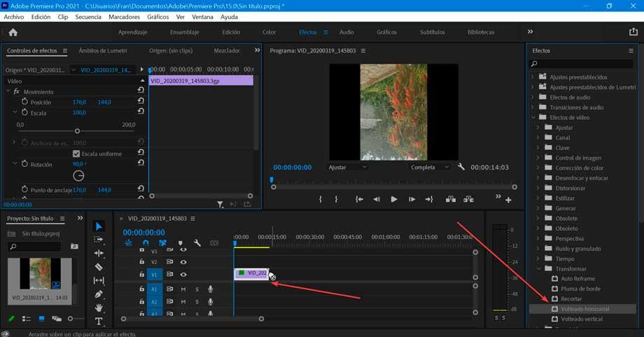Export frame share icon top right
Screen dimensions: 644x337
coord(633,32)
